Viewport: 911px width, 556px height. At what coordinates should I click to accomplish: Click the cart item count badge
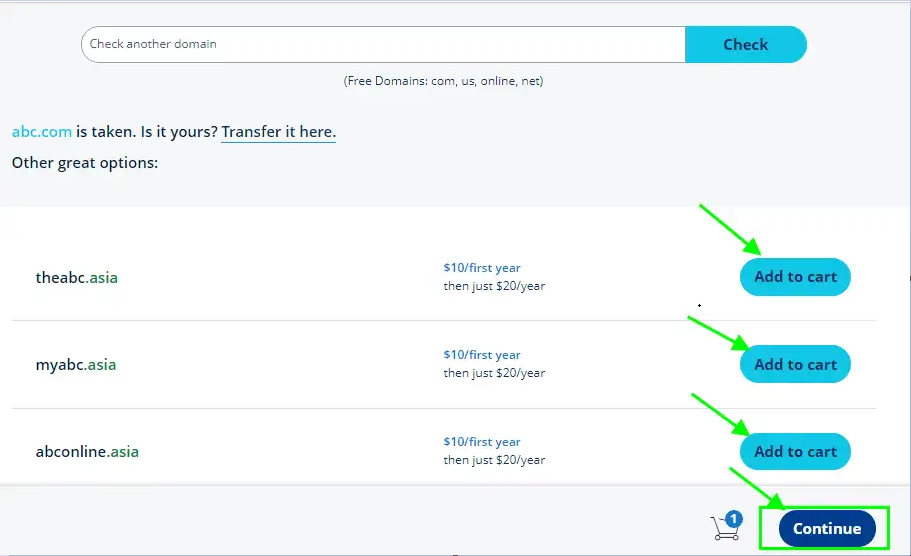click(x=734, y=518)
